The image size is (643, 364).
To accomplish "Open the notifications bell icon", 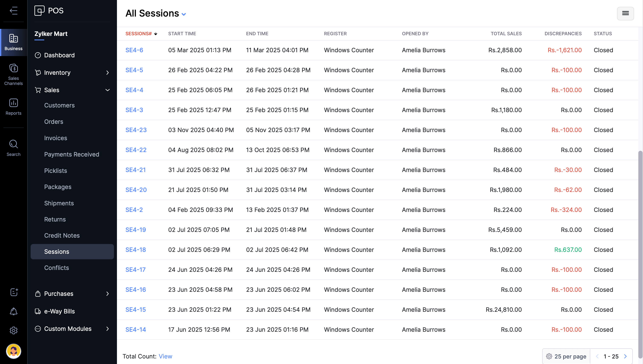I will [x=14, y=311].
